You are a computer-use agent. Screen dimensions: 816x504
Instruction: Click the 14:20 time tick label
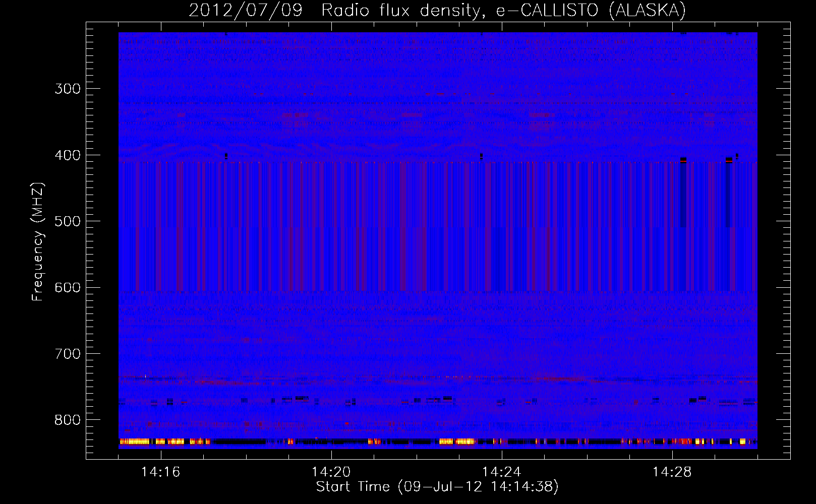coord(331,472)
